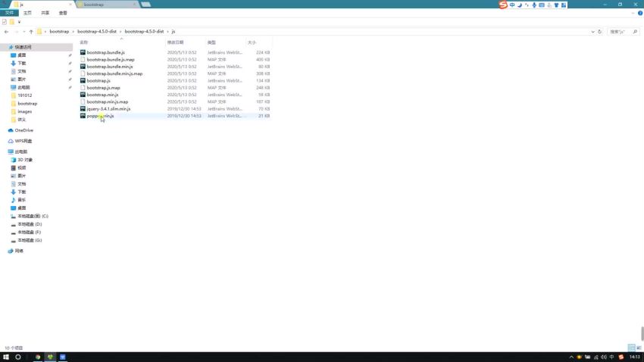The width and height of the screenshot is (644, 362).
Task: Open the bootstrap folder in quick access
Action: 27,104
